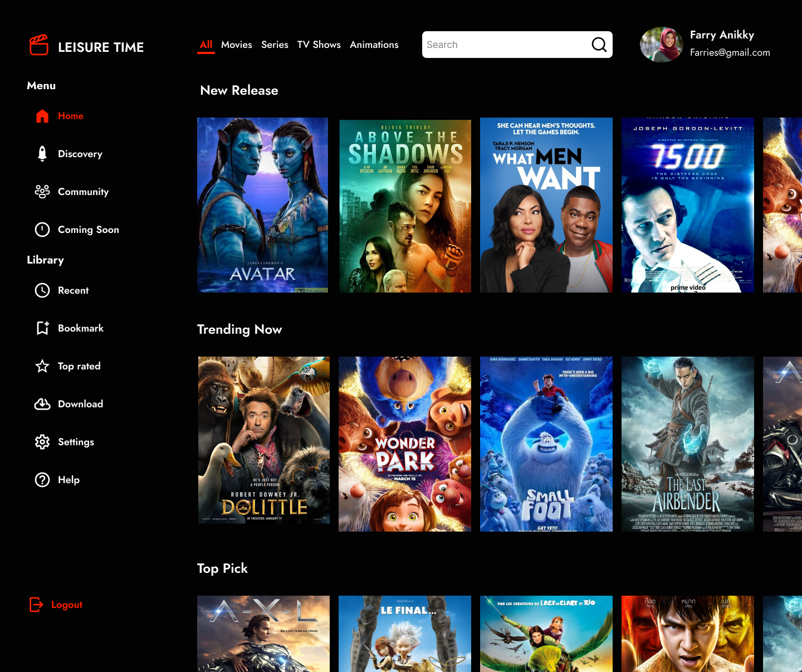Open the L'Age de Glace creators poster
Screen dimensions: 802x672
tap(546, 634)
